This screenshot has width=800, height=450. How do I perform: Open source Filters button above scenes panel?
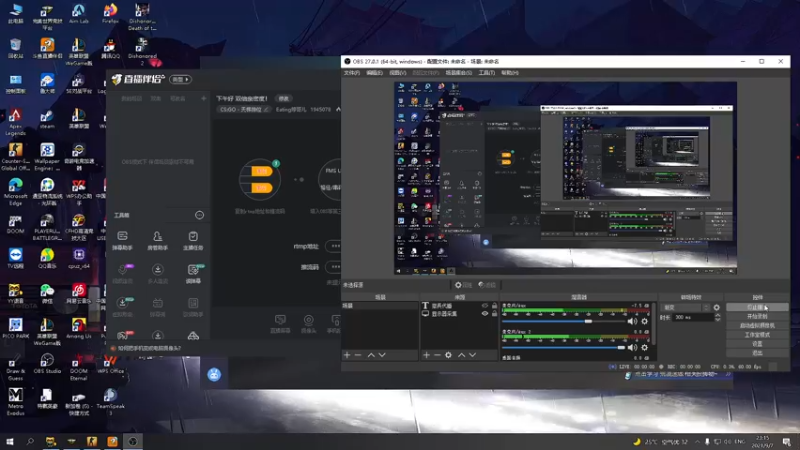(487, 285)
